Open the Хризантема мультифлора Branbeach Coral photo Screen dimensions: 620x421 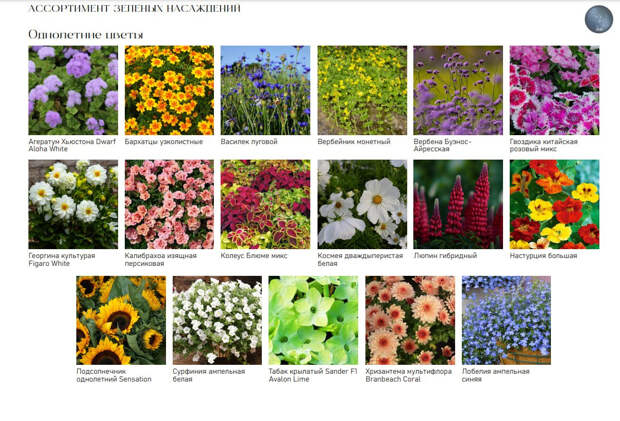[410, 320]
